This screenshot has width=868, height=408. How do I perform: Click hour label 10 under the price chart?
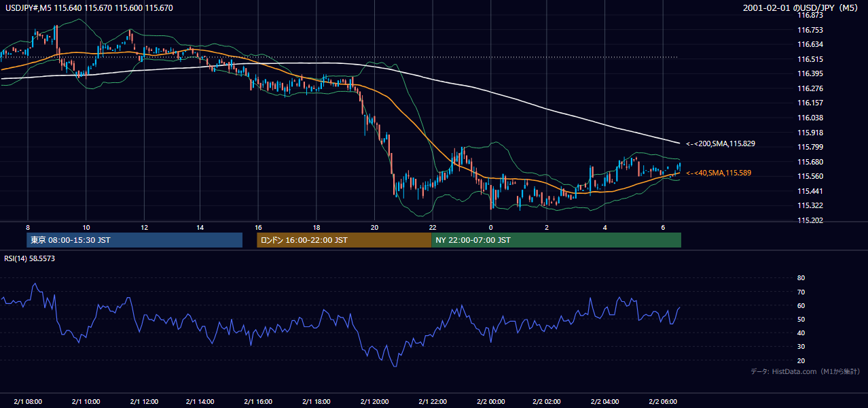coord(86,227)
